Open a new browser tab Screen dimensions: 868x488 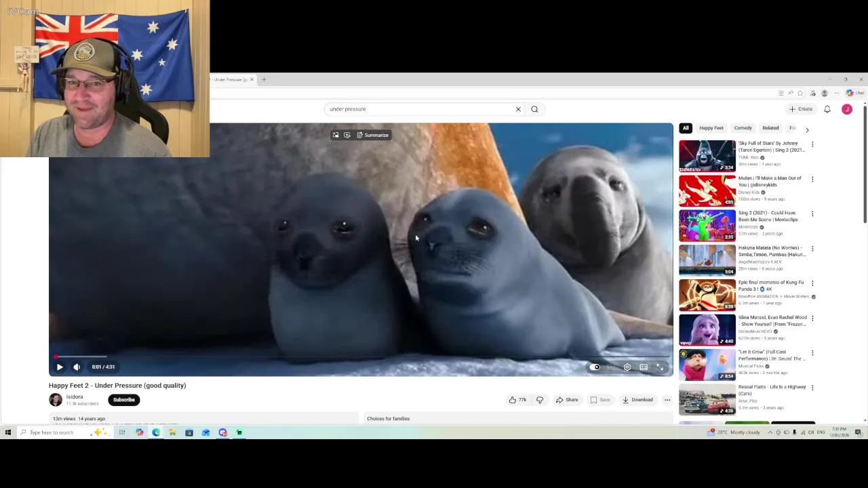click(264, 79)
